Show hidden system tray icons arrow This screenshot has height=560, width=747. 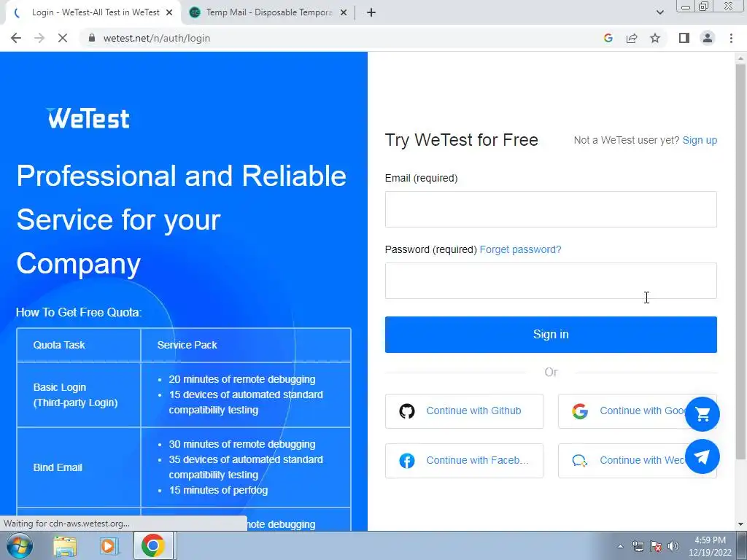point(620,546)
